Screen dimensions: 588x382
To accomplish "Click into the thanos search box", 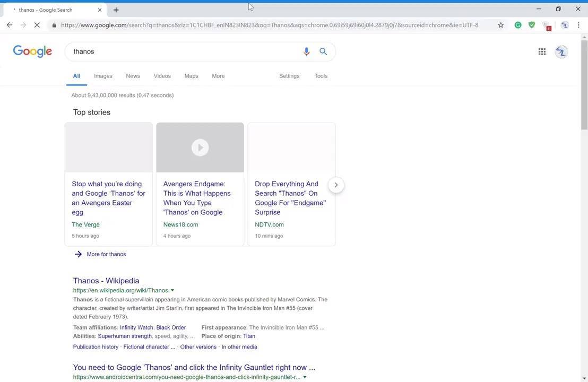I will (x=184, y=51).
